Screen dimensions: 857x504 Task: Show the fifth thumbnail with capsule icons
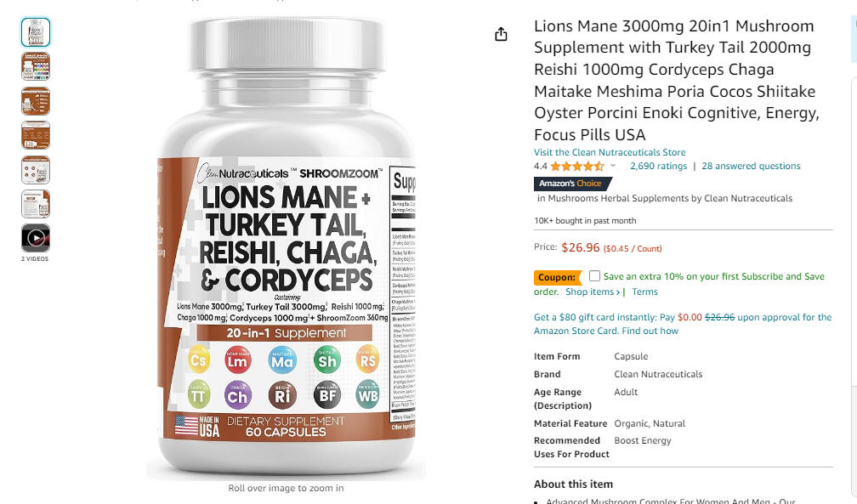(x=36, y=170)
